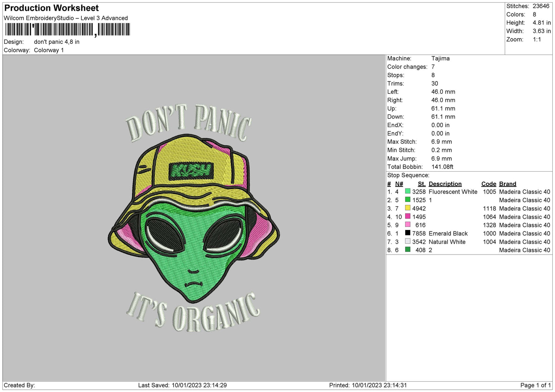Click the Total Bobbin value '141.08ft'
555x392 pixels.
point(442,167)
